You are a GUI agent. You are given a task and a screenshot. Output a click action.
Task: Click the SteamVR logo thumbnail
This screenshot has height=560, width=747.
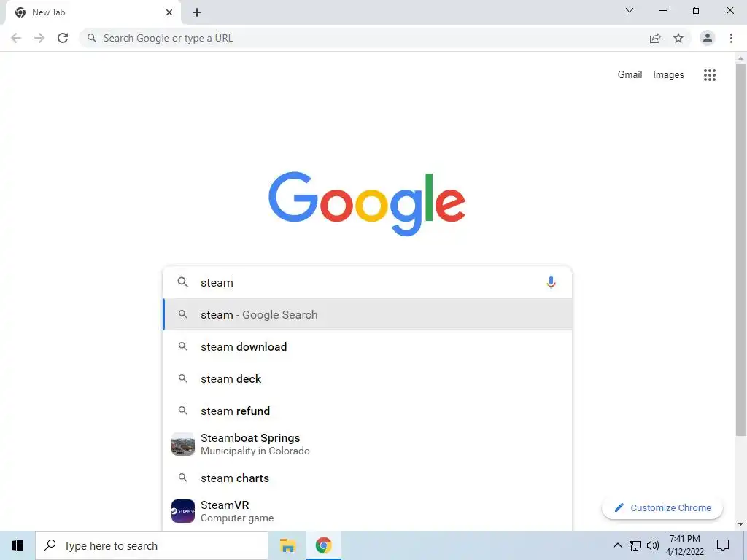183,511
